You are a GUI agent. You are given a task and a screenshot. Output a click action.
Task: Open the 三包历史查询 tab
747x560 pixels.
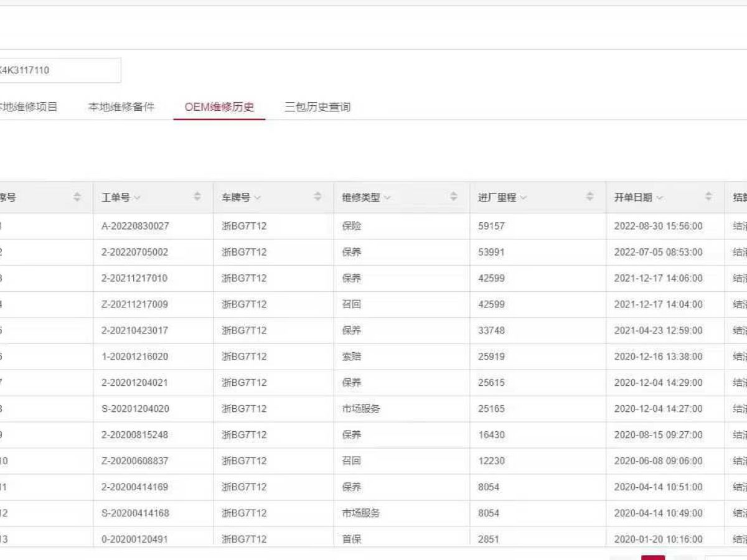tap(317, 107)
